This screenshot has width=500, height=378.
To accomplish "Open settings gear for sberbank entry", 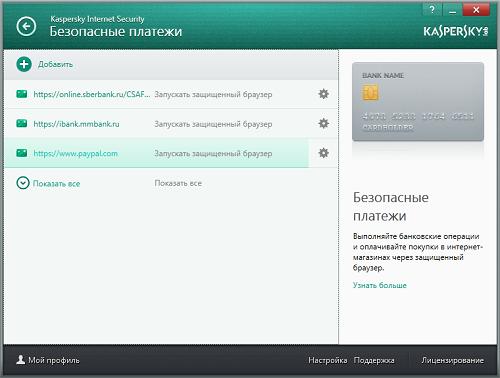I will click(324, 94).
